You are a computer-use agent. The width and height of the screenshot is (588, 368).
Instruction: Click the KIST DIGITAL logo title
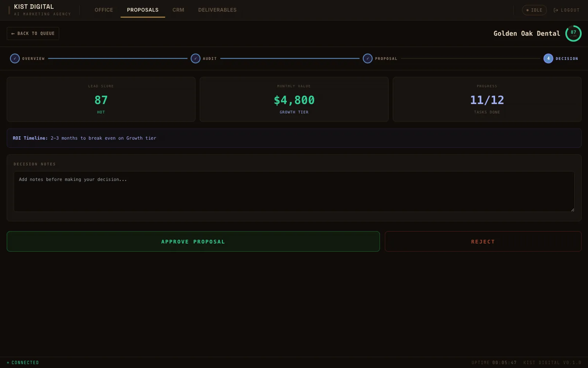[34, 7]
